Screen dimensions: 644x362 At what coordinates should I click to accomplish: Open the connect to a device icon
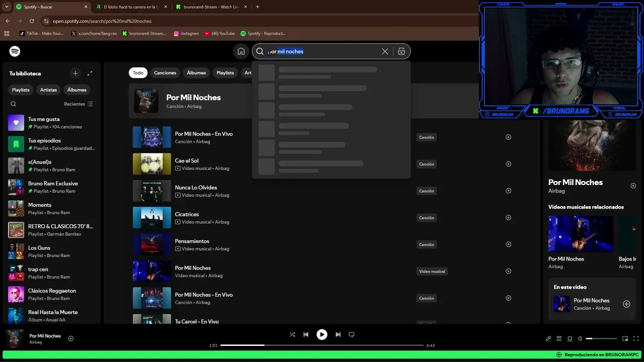[570, 339]
